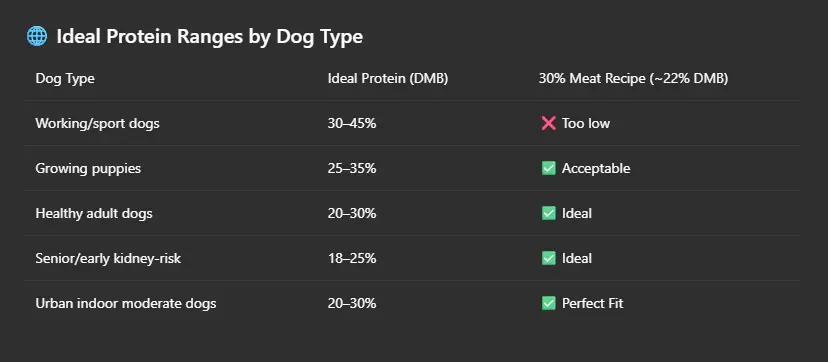Select the Working/sport dogs cell
This screenshot has width=828, height=362.
coord(97,123)
